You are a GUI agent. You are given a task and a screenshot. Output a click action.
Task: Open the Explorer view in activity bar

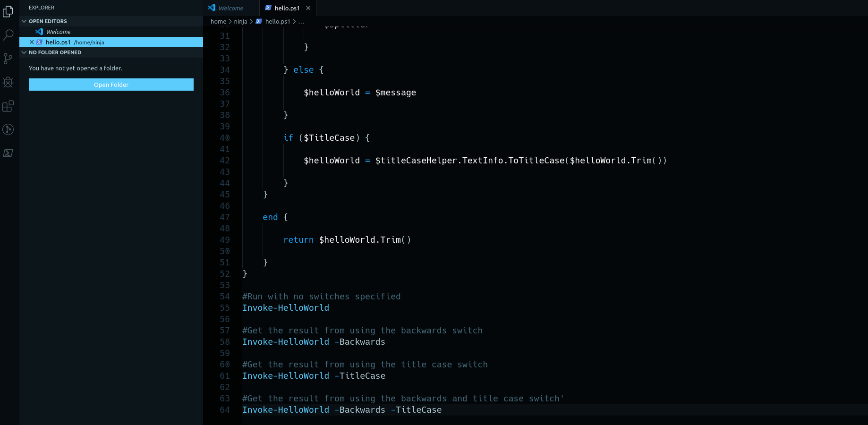[x=8, y=11]
